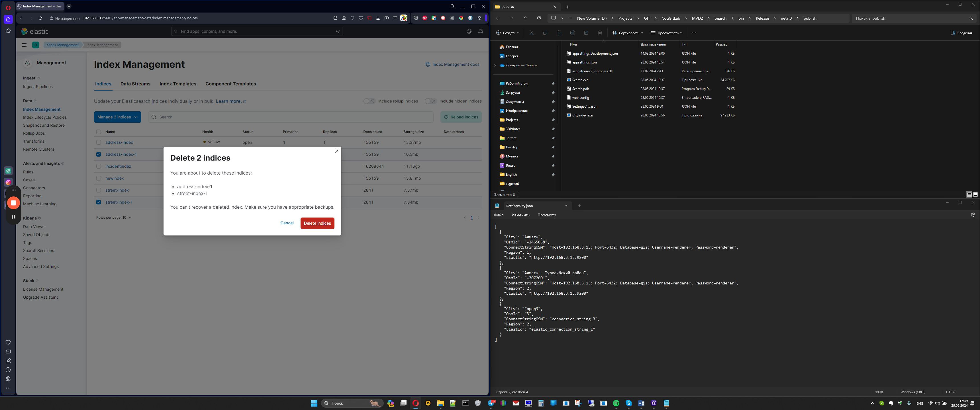Click the Explorer cut scissors icon
The width and height of the screenshot is (980, 410).
(532, 33)
